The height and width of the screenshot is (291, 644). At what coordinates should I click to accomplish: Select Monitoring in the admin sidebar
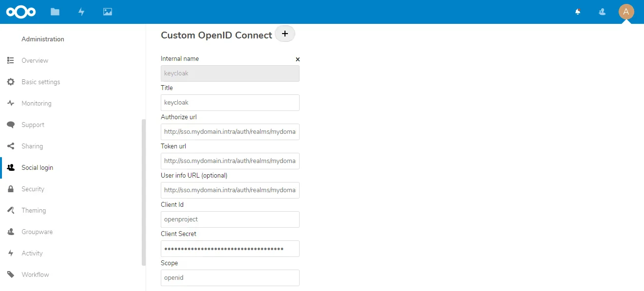pyautogui.click(x=36, y=103)
